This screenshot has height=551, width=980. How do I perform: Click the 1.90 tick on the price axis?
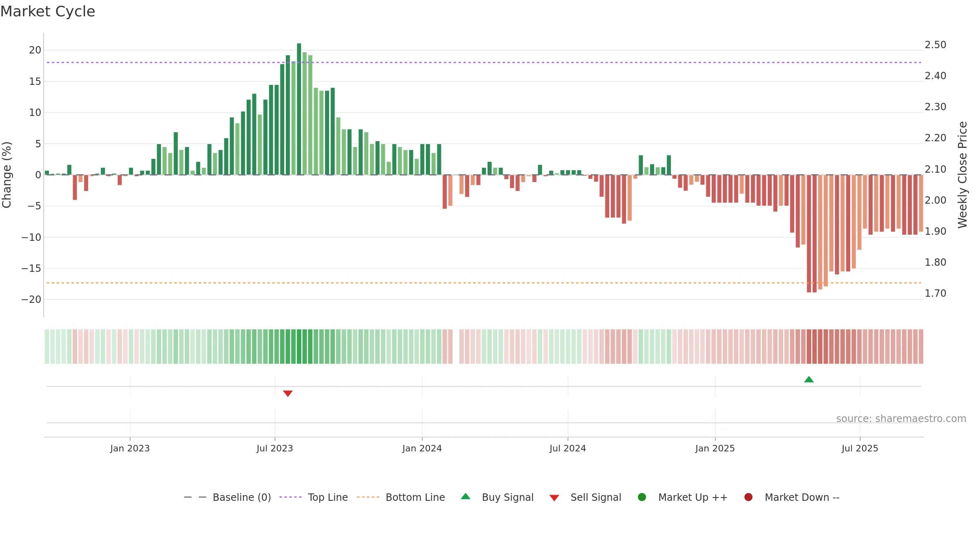[935, 231]
